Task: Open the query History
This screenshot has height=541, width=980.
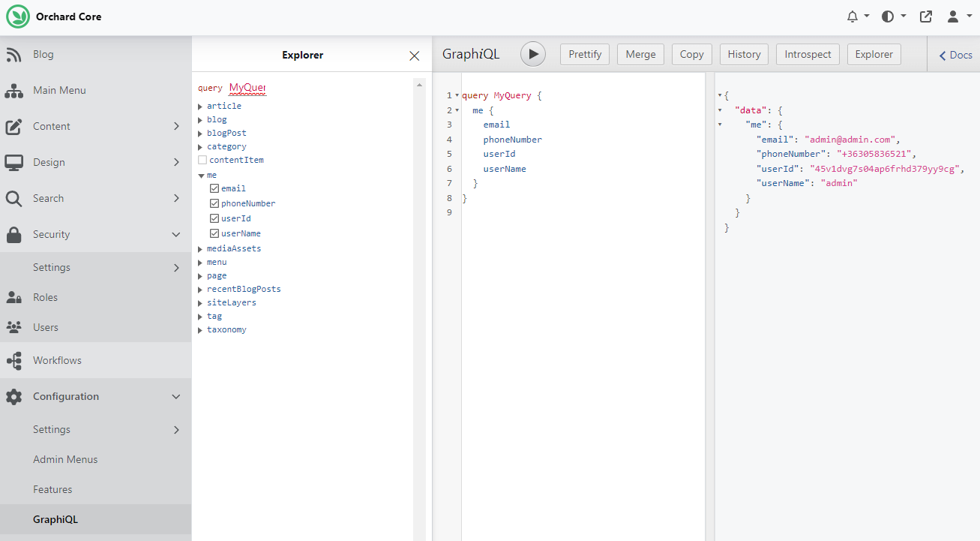Action: pos(744,54)
